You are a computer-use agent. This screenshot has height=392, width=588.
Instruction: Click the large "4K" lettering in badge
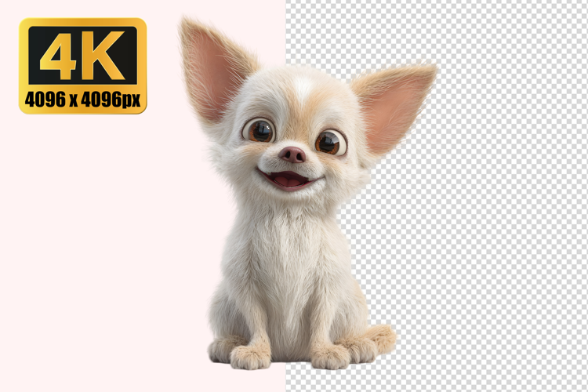[x=82, y=56]
